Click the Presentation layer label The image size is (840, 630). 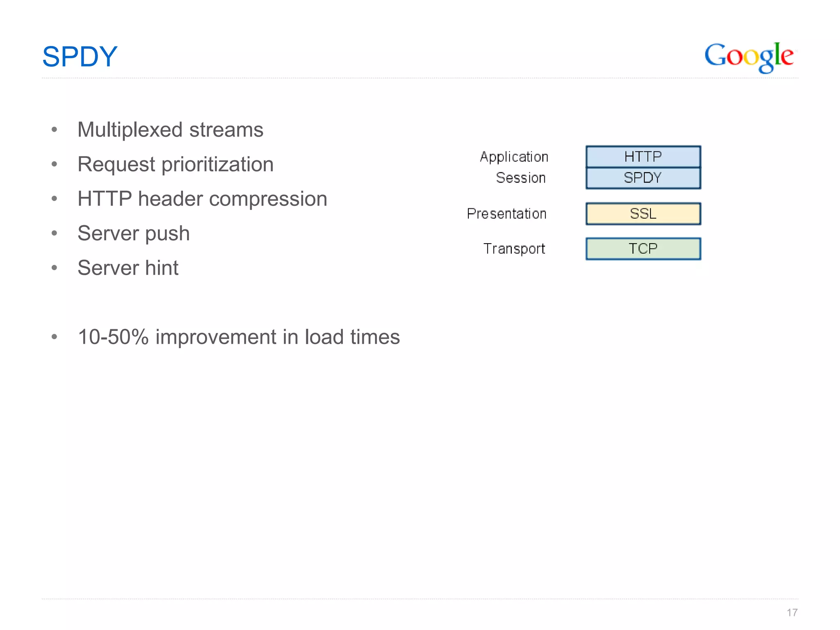tap(507, 214)
